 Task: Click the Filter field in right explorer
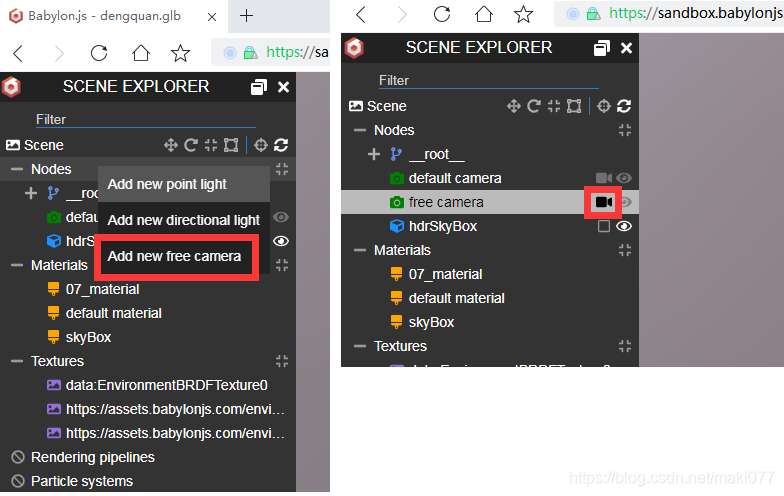coord(488,80)
